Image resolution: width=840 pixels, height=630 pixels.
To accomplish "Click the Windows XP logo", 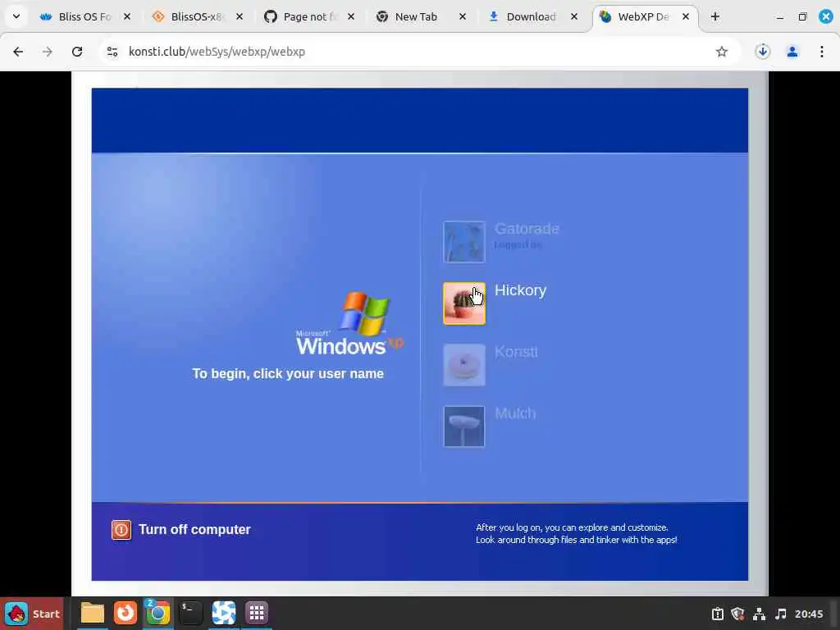I will (349, 323).
